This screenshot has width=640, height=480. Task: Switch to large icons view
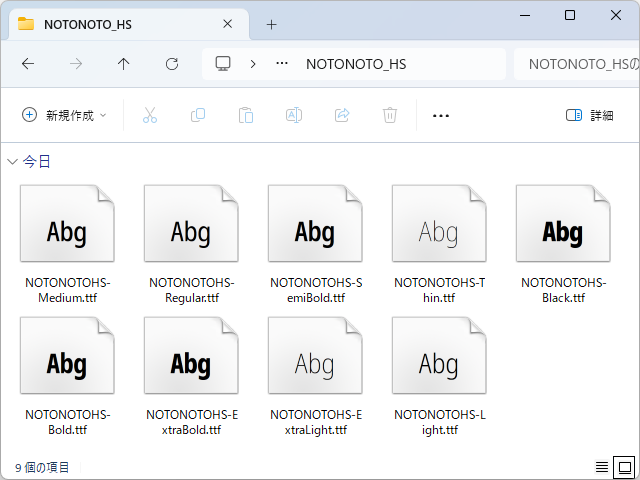click(x=624, y=467)
